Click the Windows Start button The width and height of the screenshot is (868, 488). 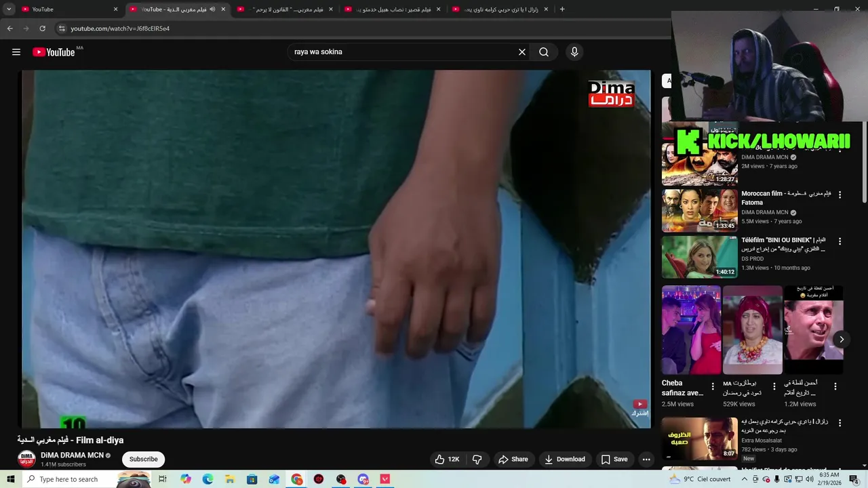click(10, 479)
